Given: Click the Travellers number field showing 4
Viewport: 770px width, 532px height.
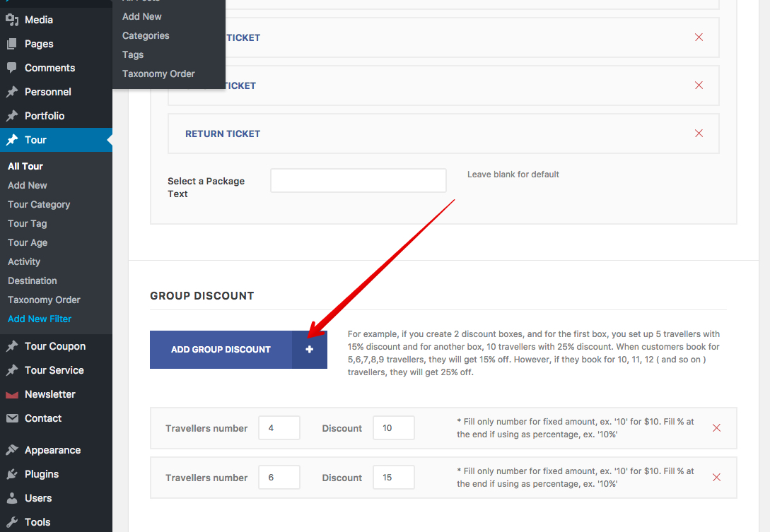Looking at the screenshot, I should [x=279, y=428].
